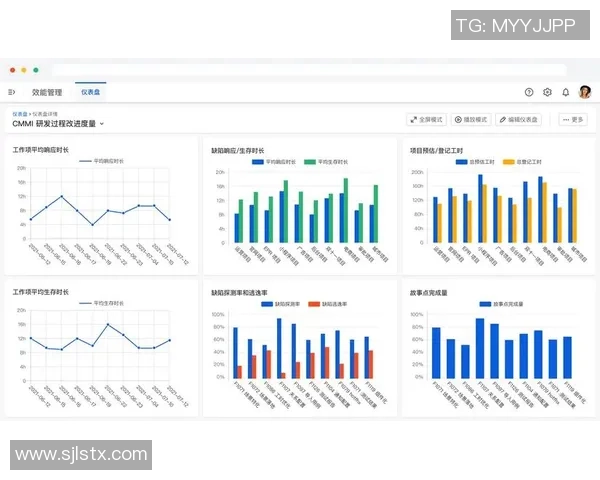Expand the CMMI 研发过程改进度量 title dropdown
This screenshot has width=600, height=480.
tap(102, 124)
